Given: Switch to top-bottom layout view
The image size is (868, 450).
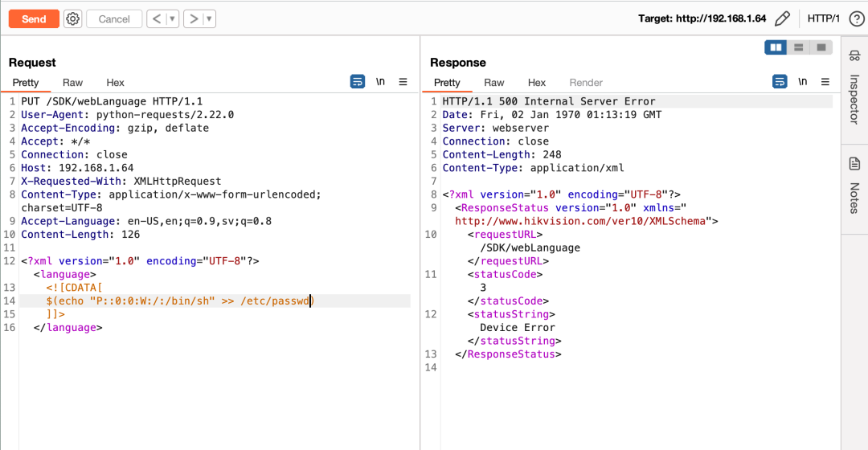Looking at the screenshot, I should tap(798, 47).
